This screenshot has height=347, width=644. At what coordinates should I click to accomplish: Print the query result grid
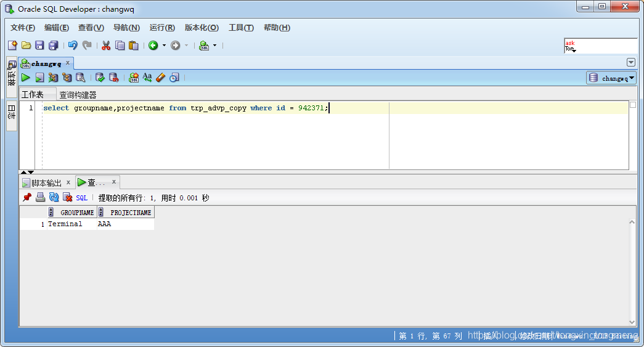pyautogui.click(x=40, y=197)
